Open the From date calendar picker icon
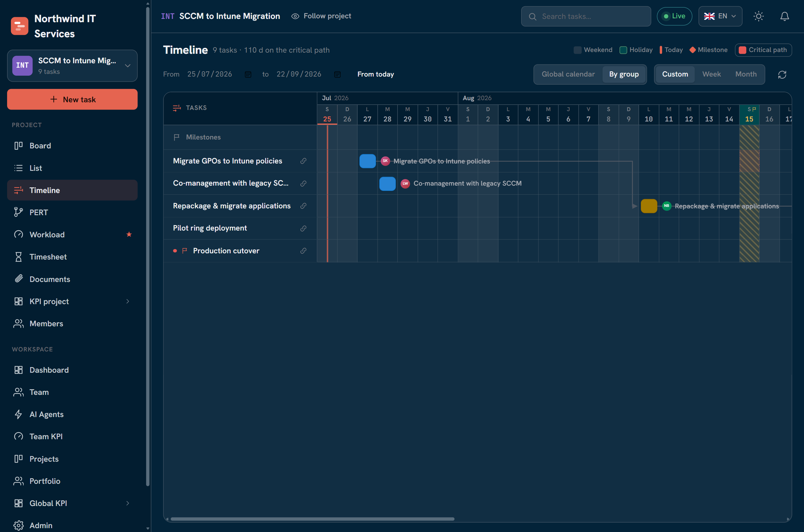The image size is (804, 532). point(248,74)
